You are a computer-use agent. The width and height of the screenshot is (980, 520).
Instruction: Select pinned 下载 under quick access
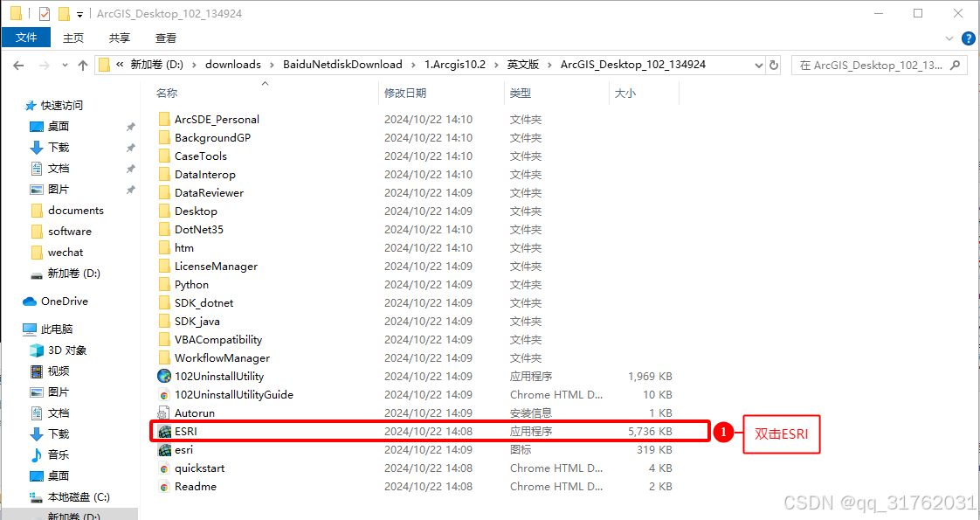59,148
